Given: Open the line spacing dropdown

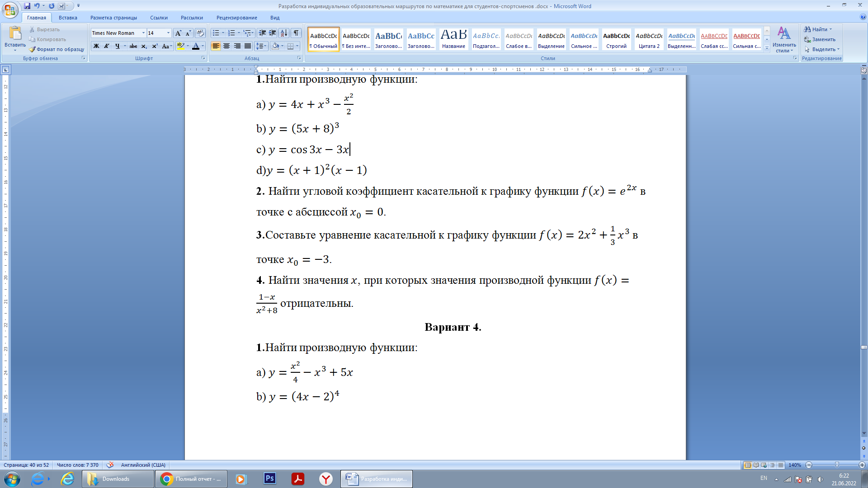Looking at the screenshot, I should (261, 46).
